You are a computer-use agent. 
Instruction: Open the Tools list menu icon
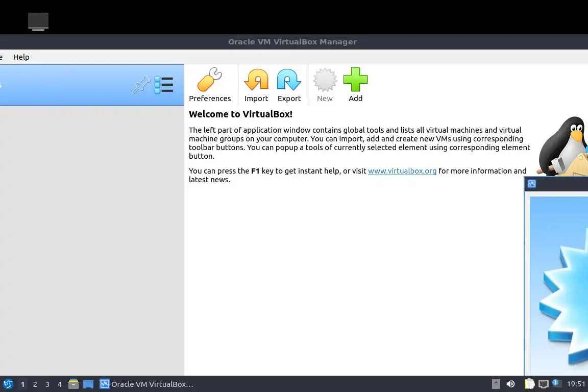pyautogui.click(x=164, y=85)
